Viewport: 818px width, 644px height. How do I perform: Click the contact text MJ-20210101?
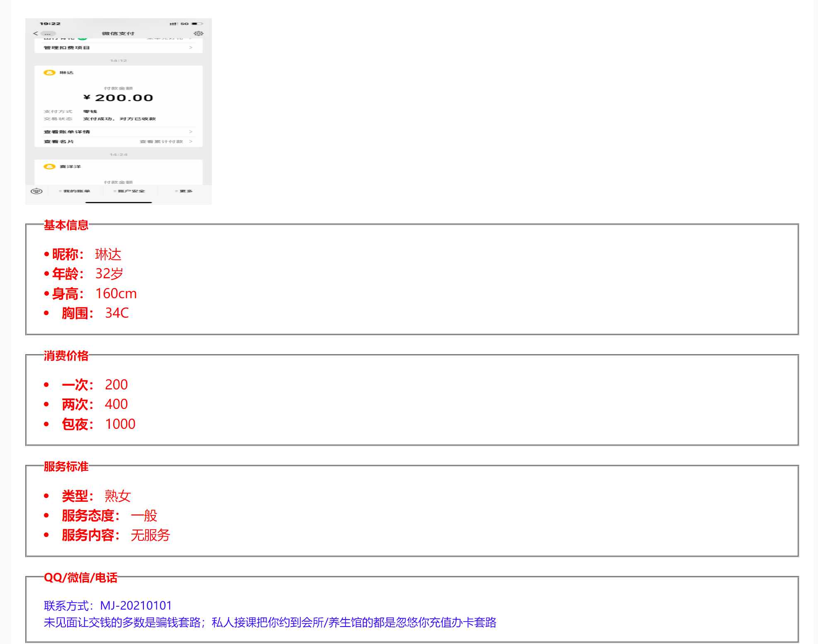pyautogui.click(x=136, y=605)
